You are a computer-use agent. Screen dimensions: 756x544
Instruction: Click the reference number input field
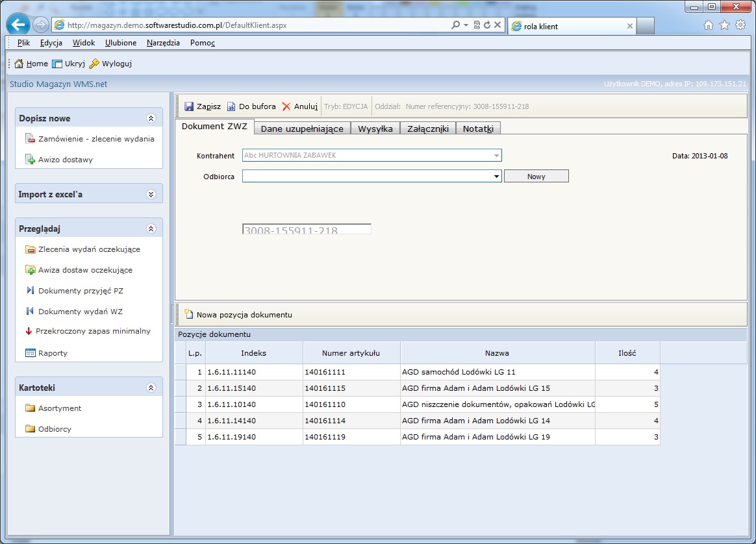tap(307, 229)
